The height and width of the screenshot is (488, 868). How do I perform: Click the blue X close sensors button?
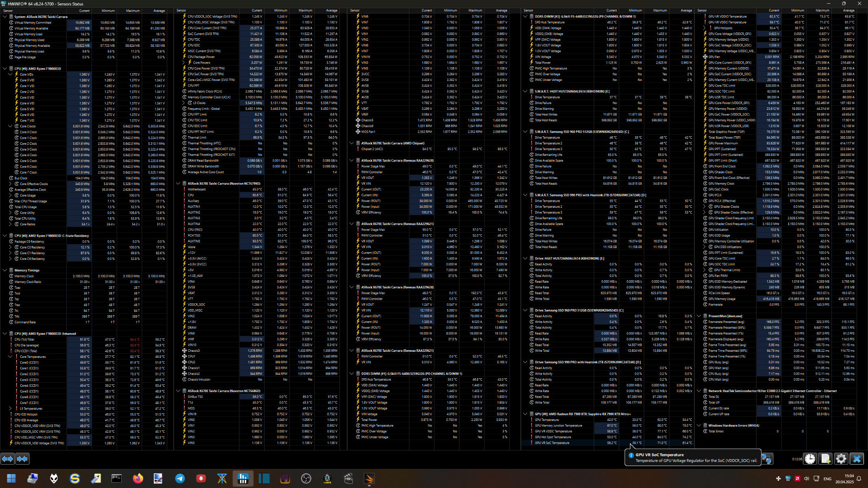(x=857, y=459)
